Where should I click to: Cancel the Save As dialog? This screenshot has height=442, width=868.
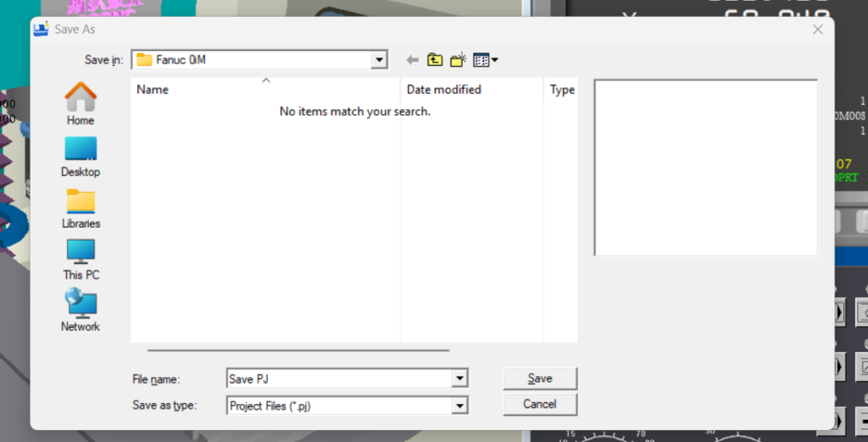[539, 404]
